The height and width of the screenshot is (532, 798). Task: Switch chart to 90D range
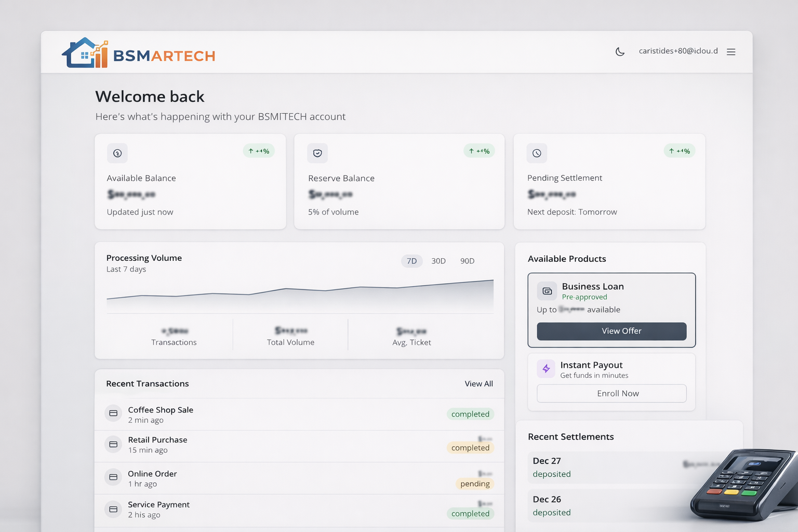[467, 261]
